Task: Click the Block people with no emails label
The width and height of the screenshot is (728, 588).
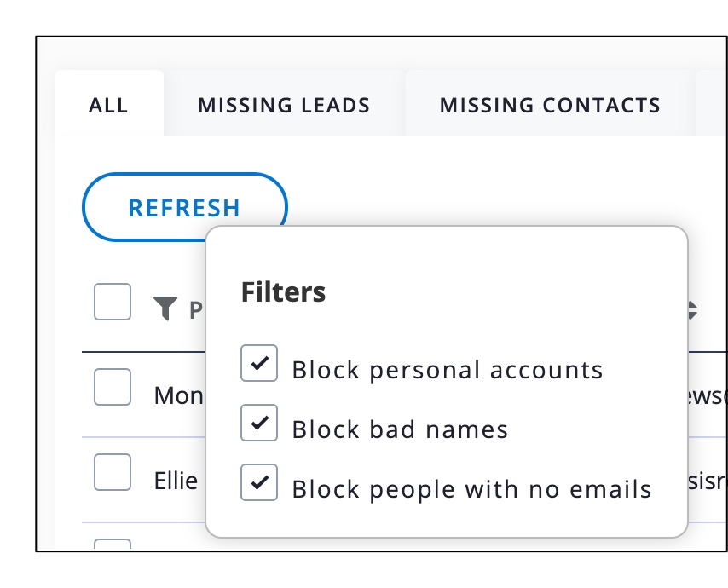Action: (x=471, y=489)
